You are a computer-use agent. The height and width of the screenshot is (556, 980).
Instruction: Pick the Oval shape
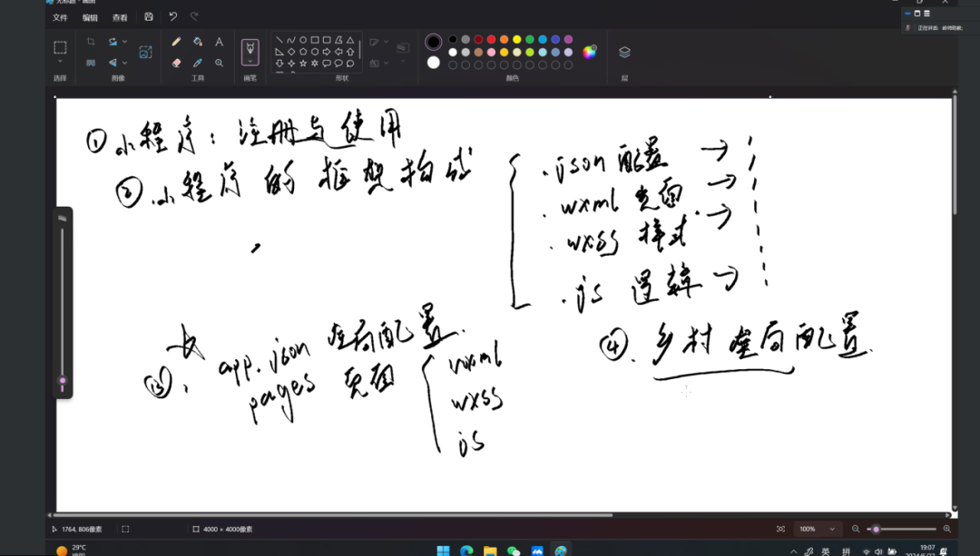[303, 40]
